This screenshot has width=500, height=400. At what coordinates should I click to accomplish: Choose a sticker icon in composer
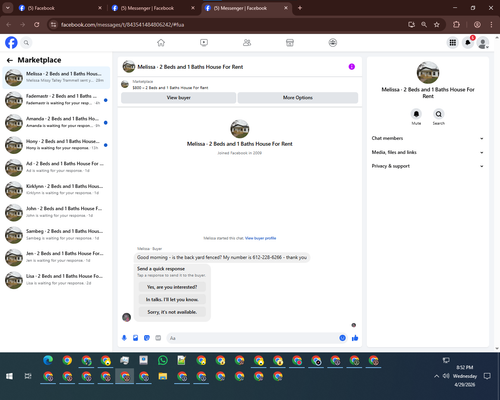coord(147,338)
